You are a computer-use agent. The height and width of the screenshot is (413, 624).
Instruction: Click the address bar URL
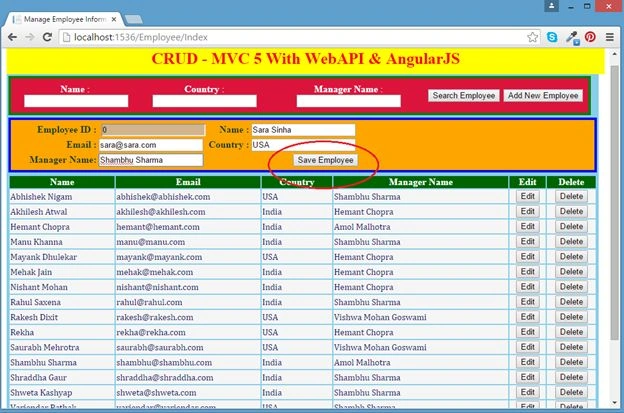(141, 37)
